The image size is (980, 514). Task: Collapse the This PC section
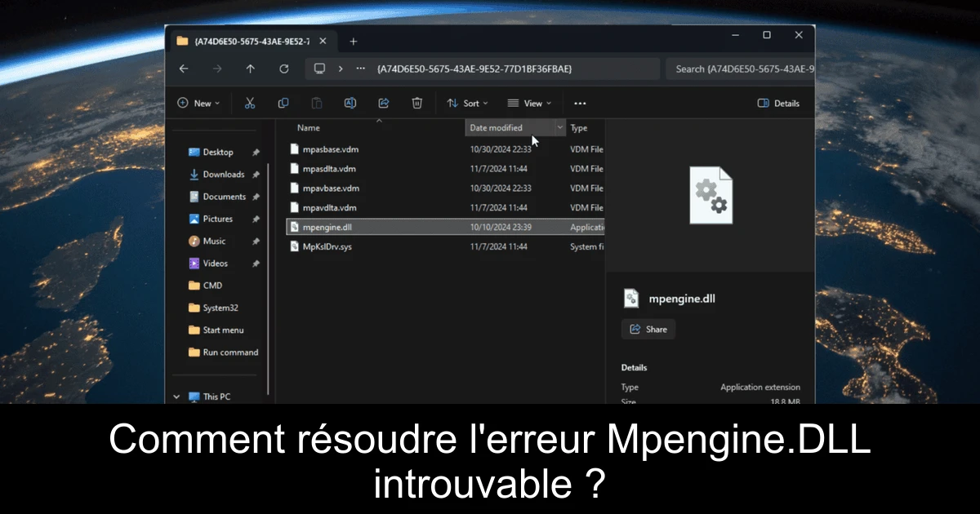click(176, 396)
